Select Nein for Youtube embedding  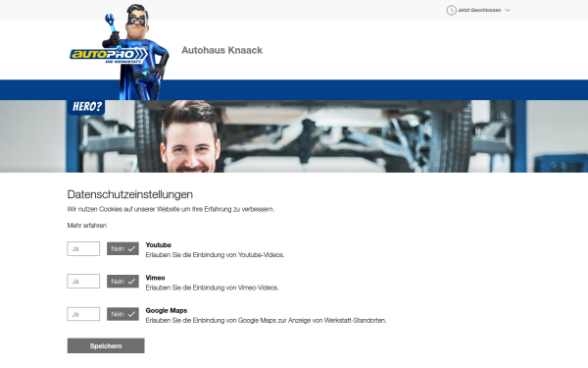click(123, 248)
